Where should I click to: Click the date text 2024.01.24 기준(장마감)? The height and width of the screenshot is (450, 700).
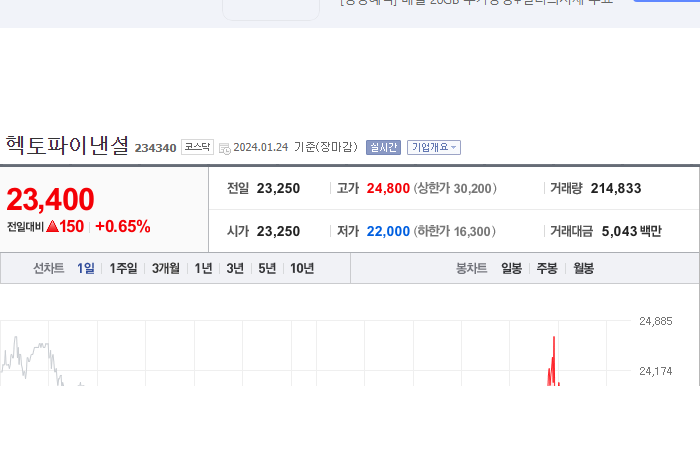point(296,147)
